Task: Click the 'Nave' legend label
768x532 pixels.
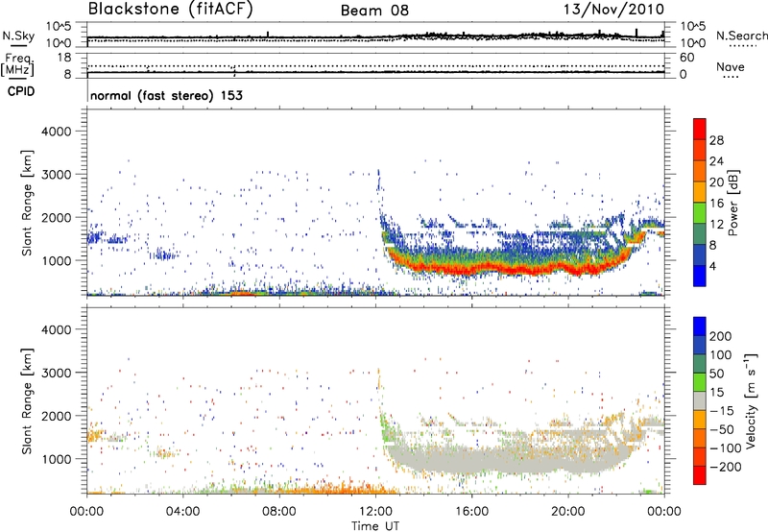Action: (731, 66)
